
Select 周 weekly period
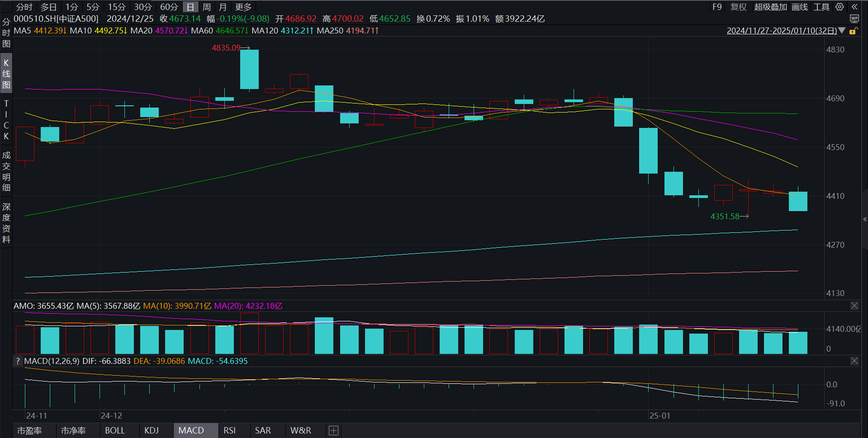[207, 7]
